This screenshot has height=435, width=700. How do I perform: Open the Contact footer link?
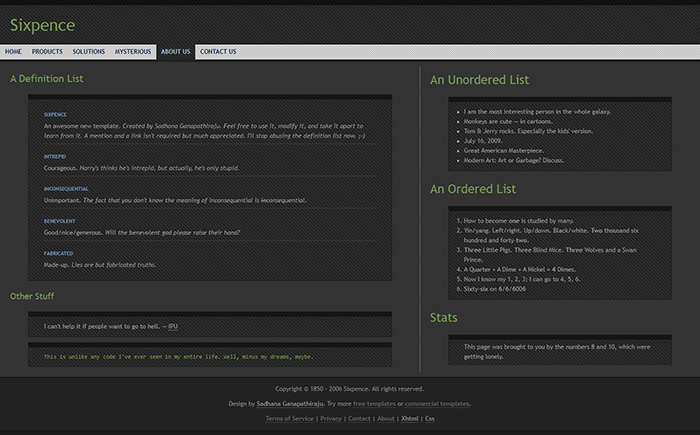(359, 418)
